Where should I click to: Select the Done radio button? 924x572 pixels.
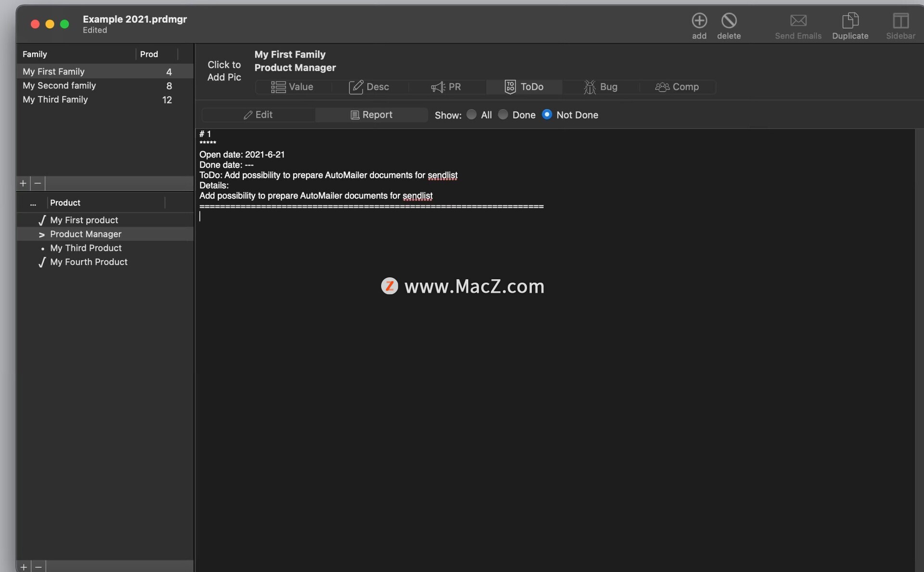click(x=503, y=115)
